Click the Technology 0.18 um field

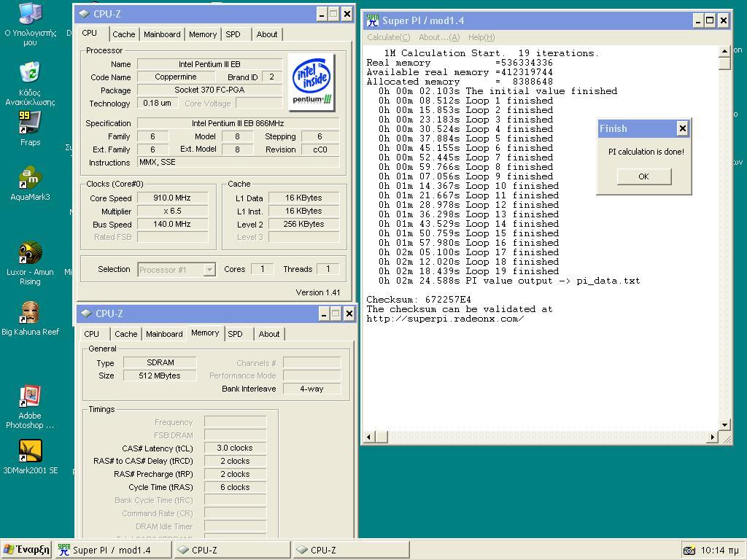[x=158, y=103]
